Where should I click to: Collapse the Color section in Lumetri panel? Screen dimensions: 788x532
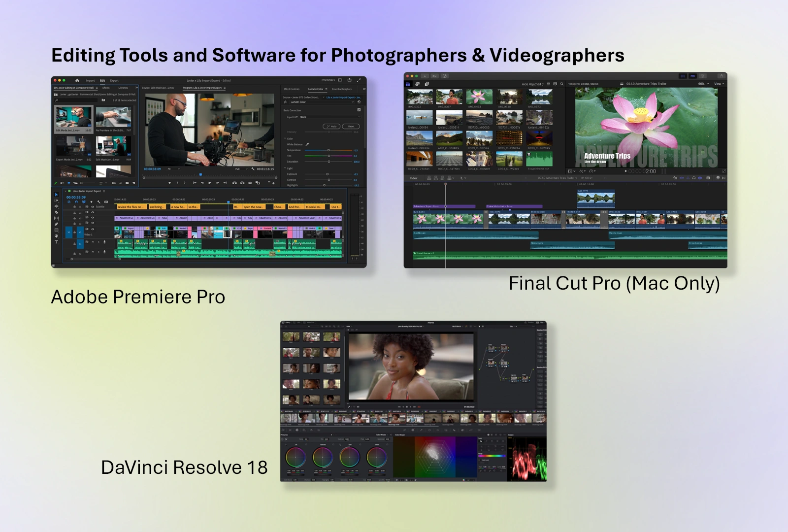coord(285,138)
